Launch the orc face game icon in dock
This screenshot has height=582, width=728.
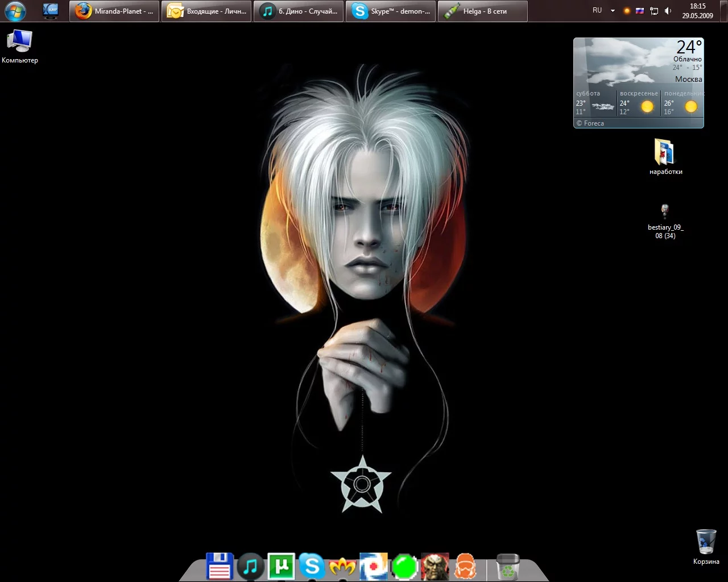[x=435, y=566]
